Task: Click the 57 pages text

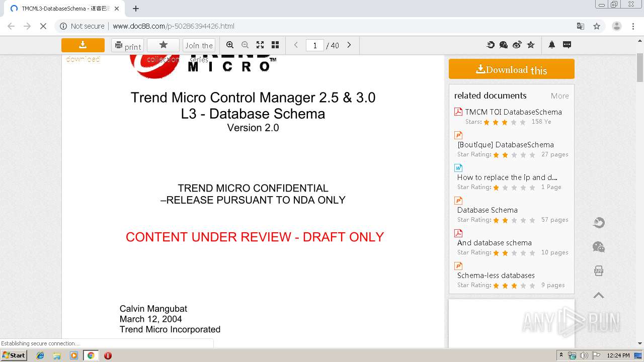Action: 555,220
